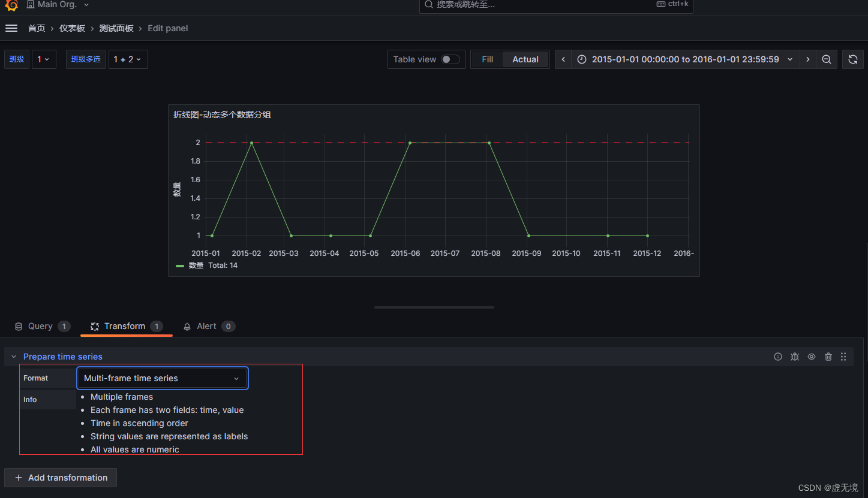
Task: Click the Total: 14 legend value
Action: pyautogui.click(x=223, y=265)
